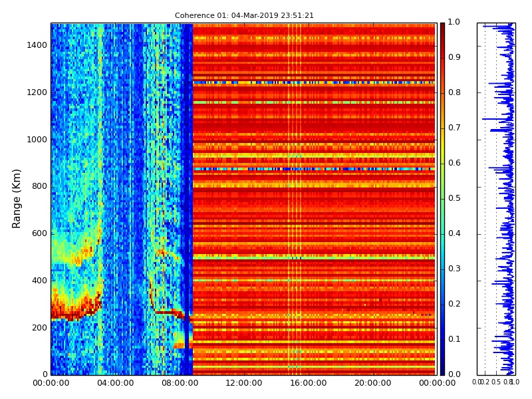Click the 16:00:00 time tick label

[x=309, y=383]
